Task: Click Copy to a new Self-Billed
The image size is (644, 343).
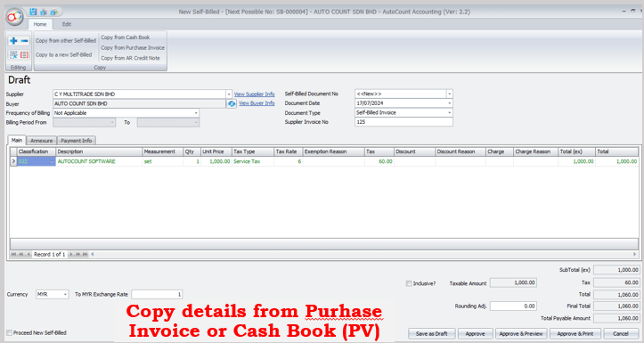Action: click(63, 54)
